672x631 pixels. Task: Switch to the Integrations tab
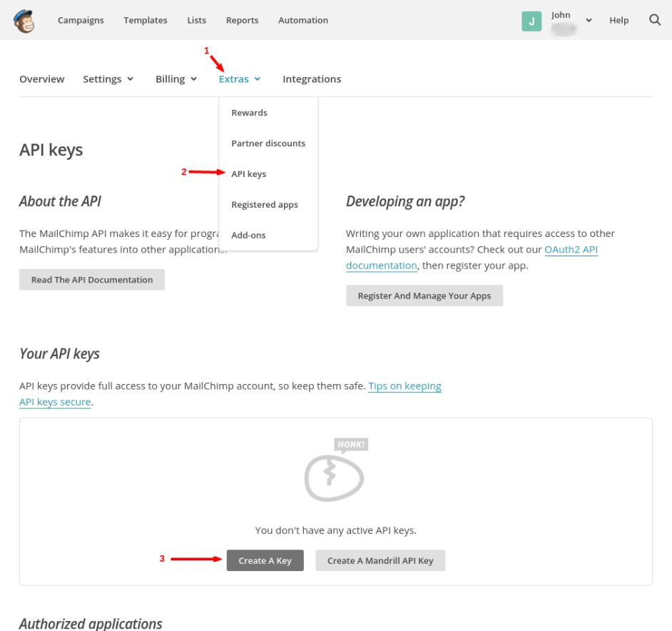[x=312, y=79]
